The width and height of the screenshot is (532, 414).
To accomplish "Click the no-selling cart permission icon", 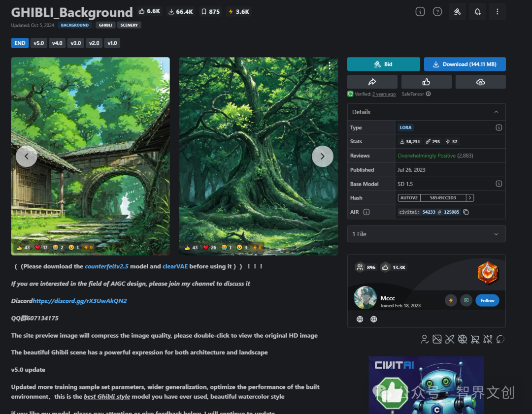I will pyautogui.click(x=475, y=339).
